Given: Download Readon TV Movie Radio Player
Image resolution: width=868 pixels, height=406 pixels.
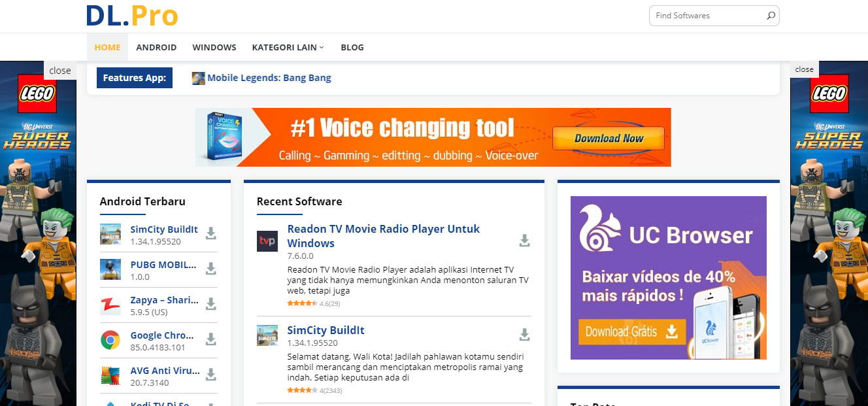Looking at the screenshot, I should click(524, 241).
